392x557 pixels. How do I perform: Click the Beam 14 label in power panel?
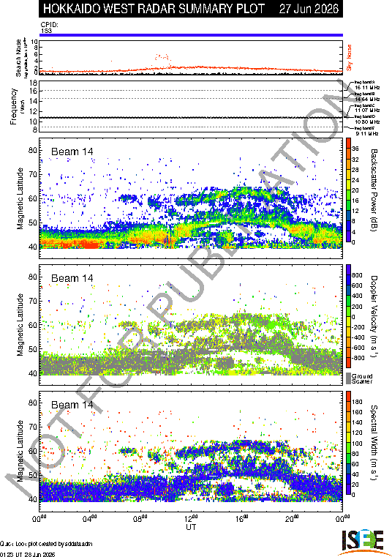coord(72,152)
